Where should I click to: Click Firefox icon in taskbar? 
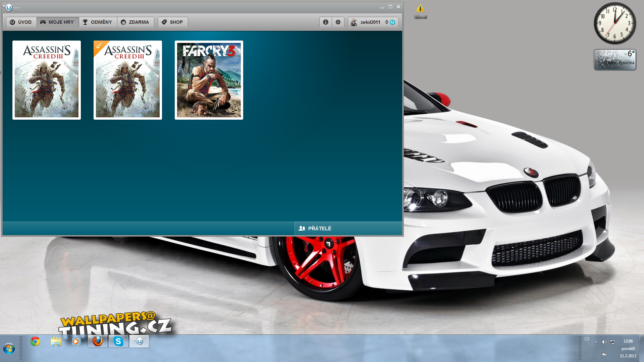[x=98, y=342]
